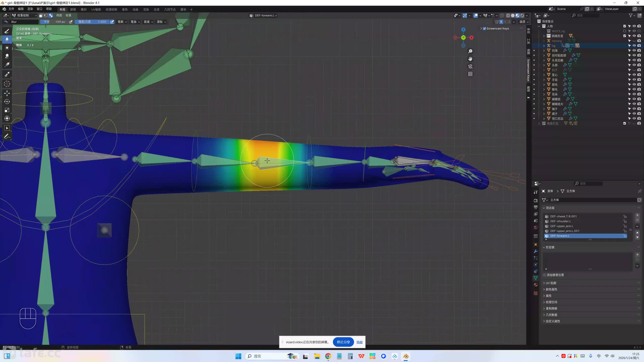Screen dimensions: 644x362
Task: Select DEF-shoulder.L vertex group
Action: tap(560, 221)
